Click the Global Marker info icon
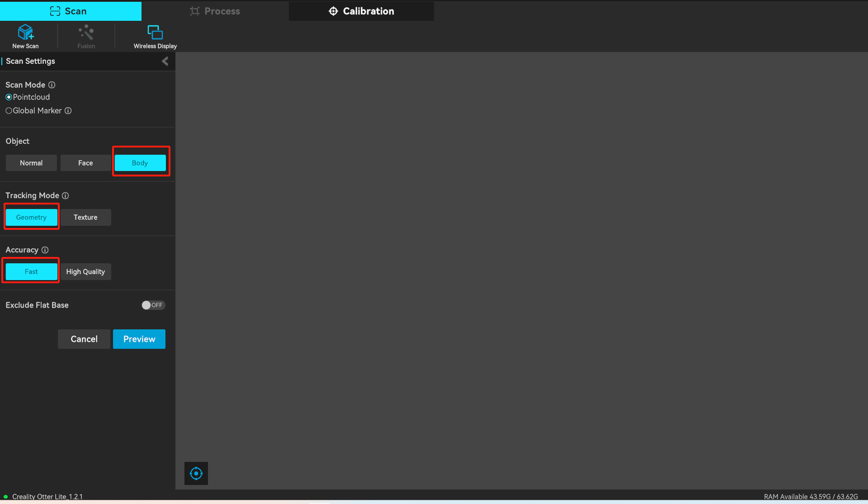868x504 pixels. [x=68, y=111]
